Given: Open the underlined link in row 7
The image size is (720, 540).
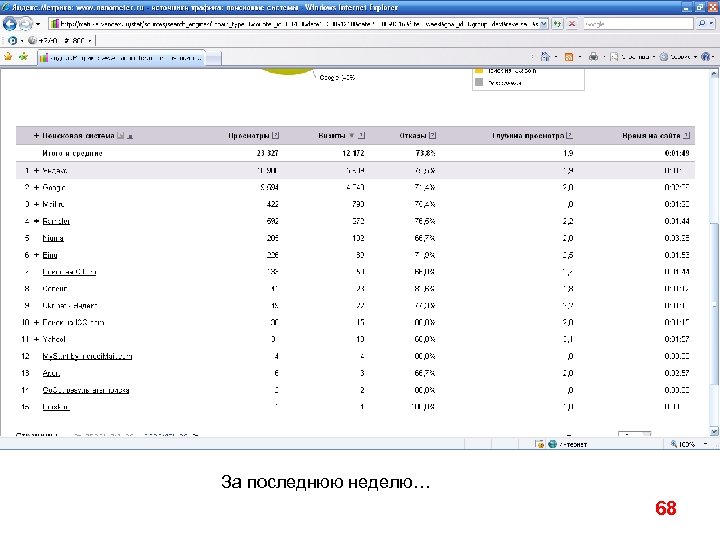Looking at the screenshot, I should click(69, 272).
